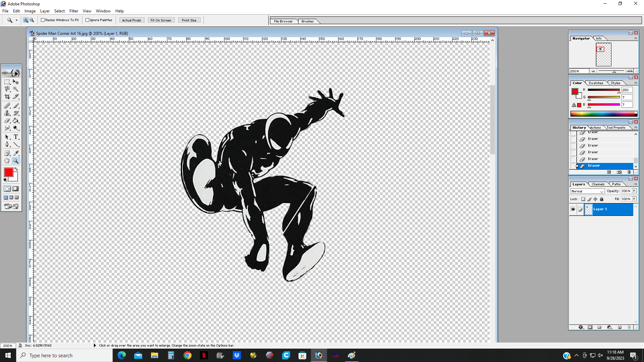Screen dimensions: 644x362
Task: Select the Eraser tool in toolbox
Action: (7, 121)
